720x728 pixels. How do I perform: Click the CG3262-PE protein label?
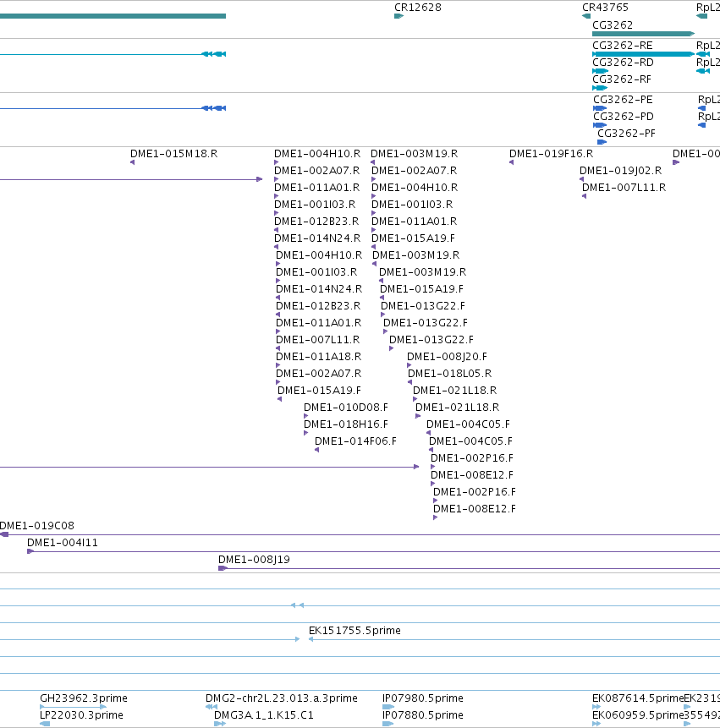point(623,100)
